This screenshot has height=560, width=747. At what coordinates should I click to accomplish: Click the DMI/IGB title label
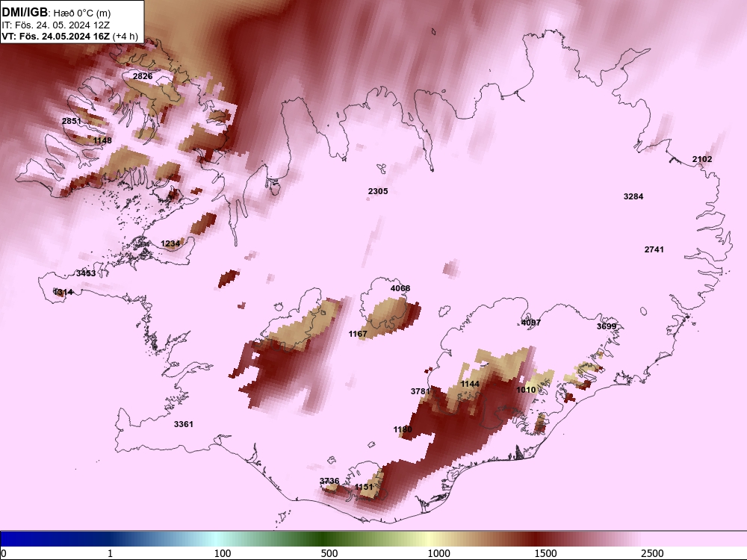coord(25,12)
